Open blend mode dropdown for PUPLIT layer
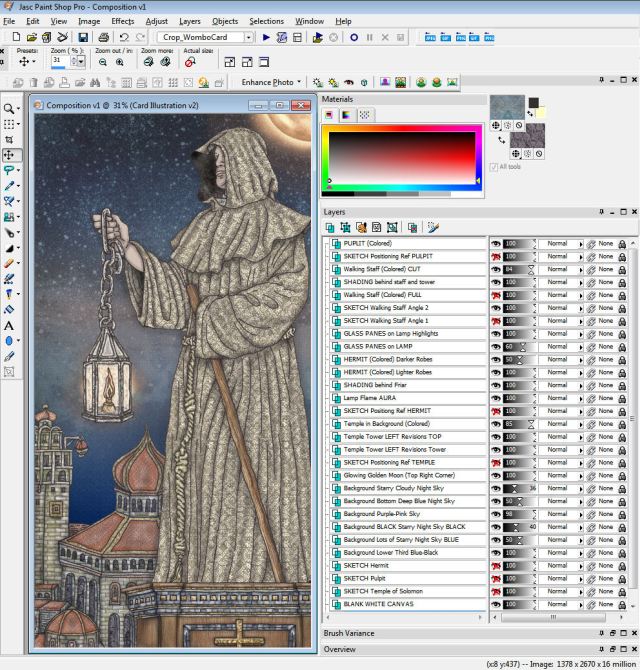This screenshot has height=670, width=640. tap(581, 243)
